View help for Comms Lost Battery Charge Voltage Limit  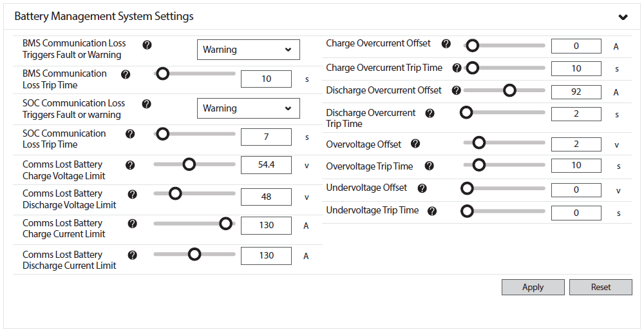130,165
